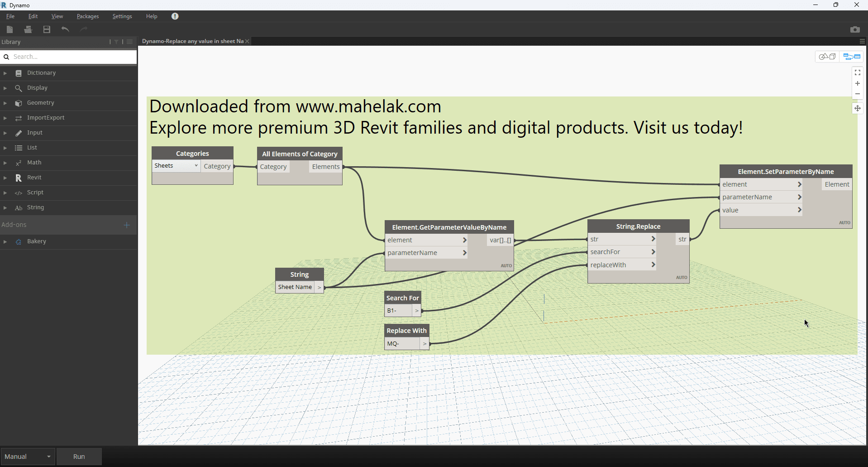Click the Sheet Name string input

[295, 287]
